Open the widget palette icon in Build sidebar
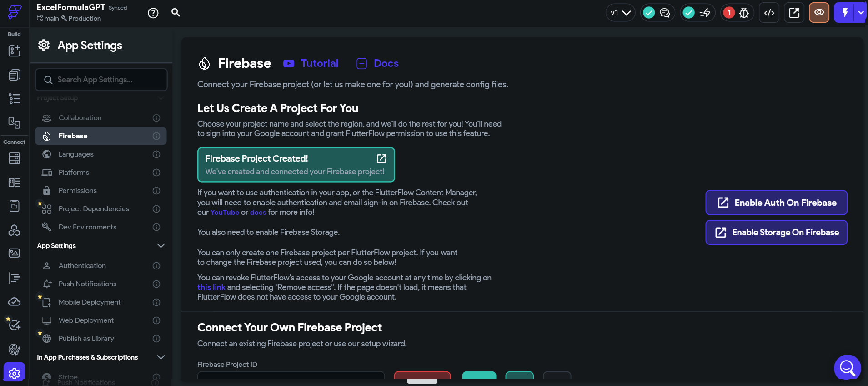The image size is (868, 386). pyautogui.click(x=14, y=50)
